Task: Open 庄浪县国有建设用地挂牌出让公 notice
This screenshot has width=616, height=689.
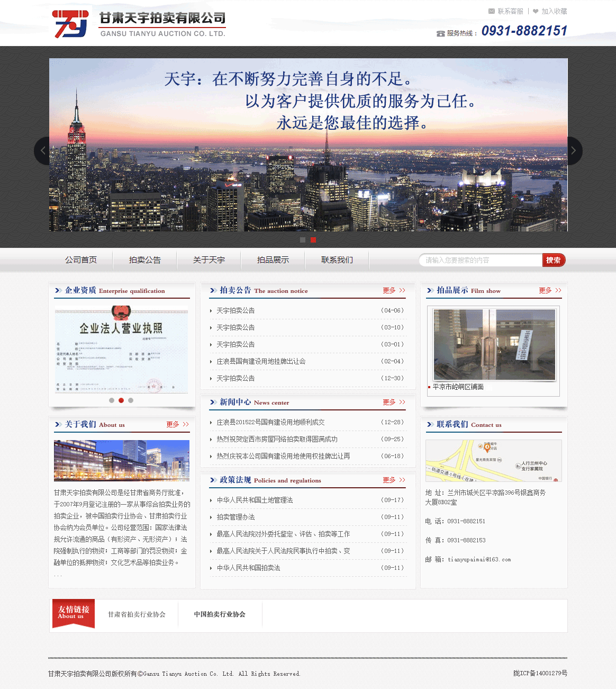Action: [x=261, y=361]
